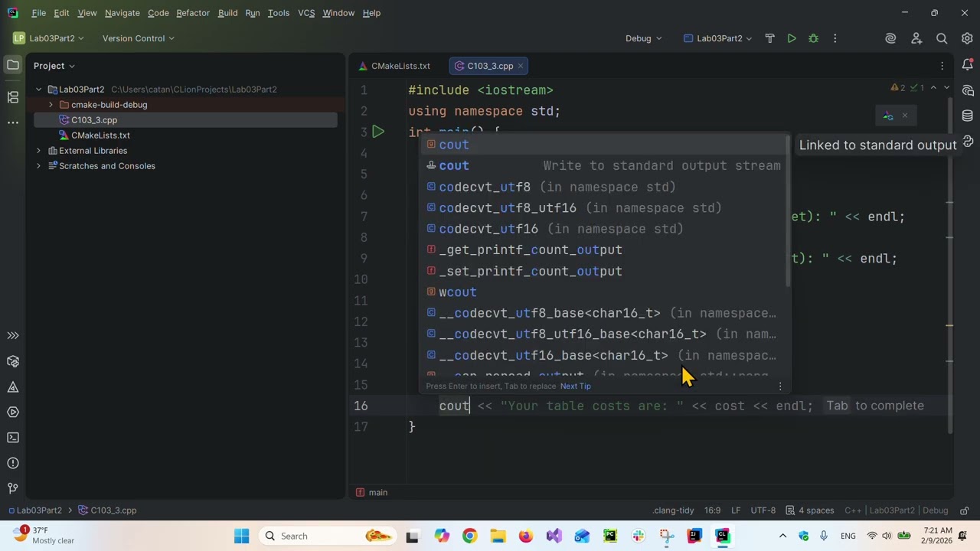The width and height of the screenshot is (980, 551).
Task: Show hidden system tray icons chevron
Action: pyautogui.click(x=782, y=536)
